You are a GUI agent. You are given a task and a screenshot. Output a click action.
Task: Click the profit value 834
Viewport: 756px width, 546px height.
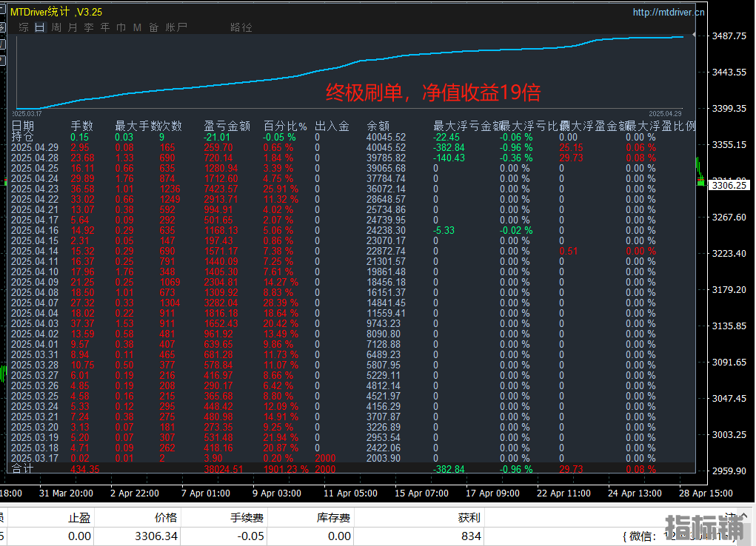471,536
